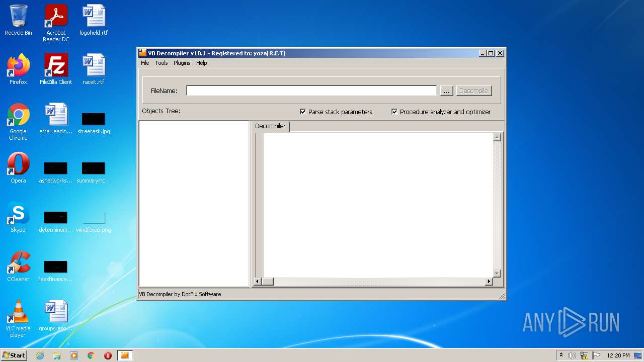The width and height of the screenshot is (644, 362).
Task: Click the volume tray icon
Action: tap(572, 355)
